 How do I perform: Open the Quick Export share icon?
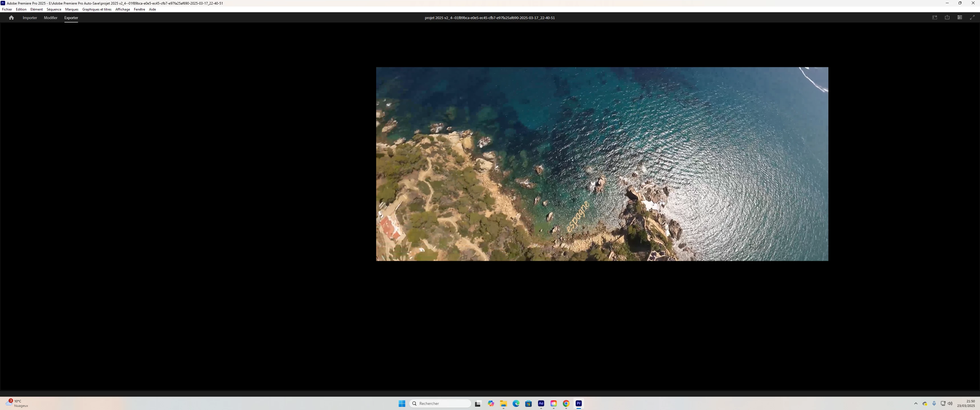[x=947, y=17]
